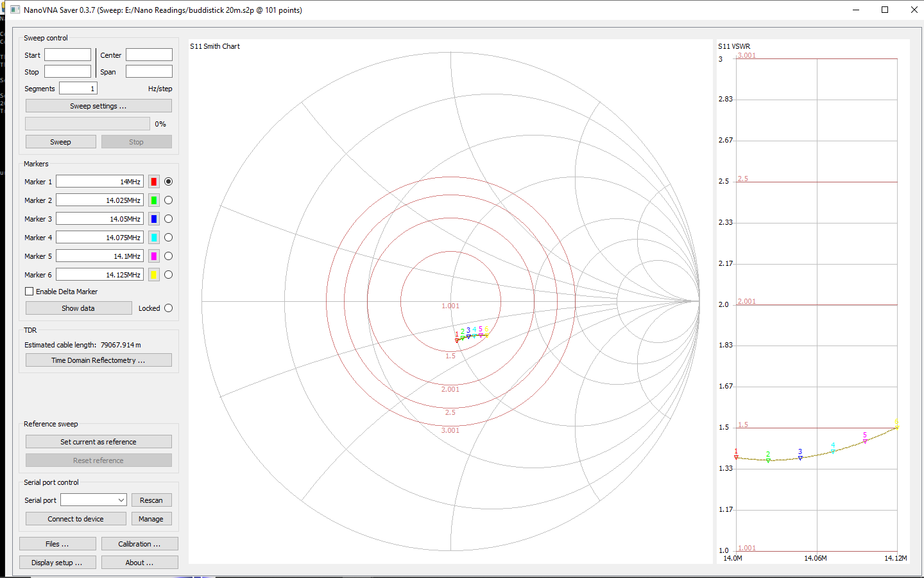This screenshot has height=578, width=924.
Task: Click the S11 Smith Chart title
Action: pyautogui.click(x=215, y=46)
